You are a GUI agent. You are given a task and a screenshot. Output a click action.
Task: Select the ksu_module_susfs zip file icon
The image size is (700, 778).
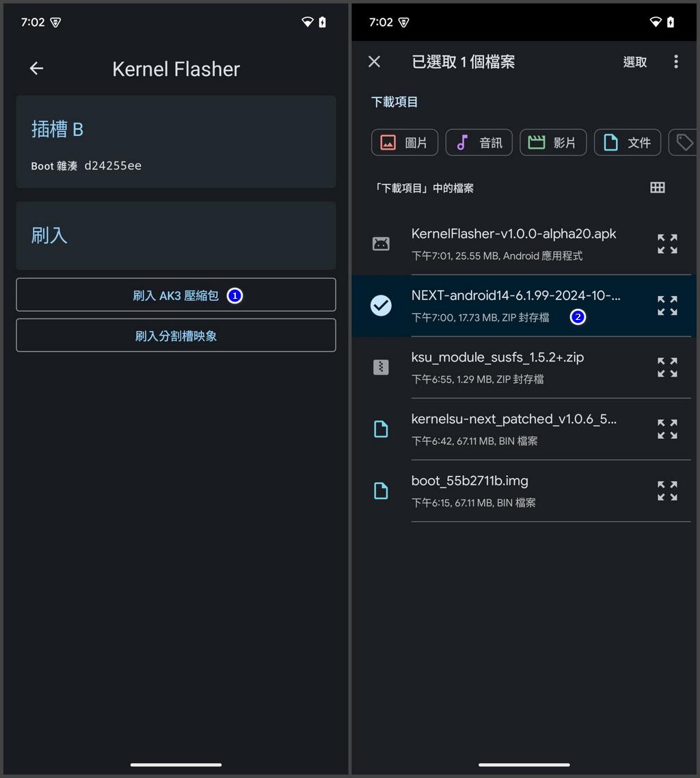pos(381,367)
